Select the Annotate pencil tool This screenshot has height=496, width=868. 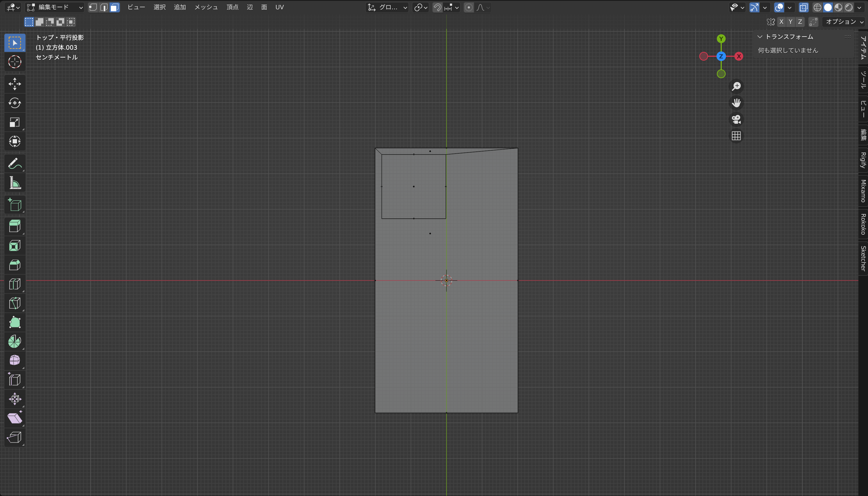click(15, 164)
